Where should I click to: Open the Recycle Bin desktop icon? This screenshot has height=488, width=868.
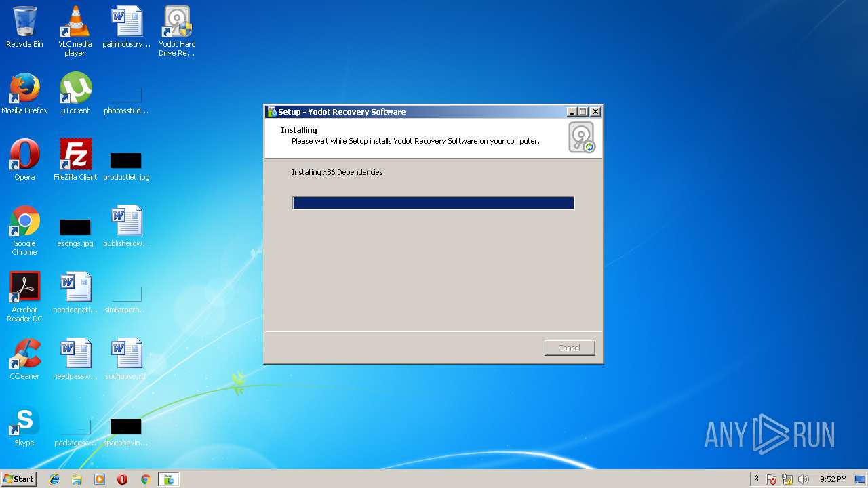[24, 27]
